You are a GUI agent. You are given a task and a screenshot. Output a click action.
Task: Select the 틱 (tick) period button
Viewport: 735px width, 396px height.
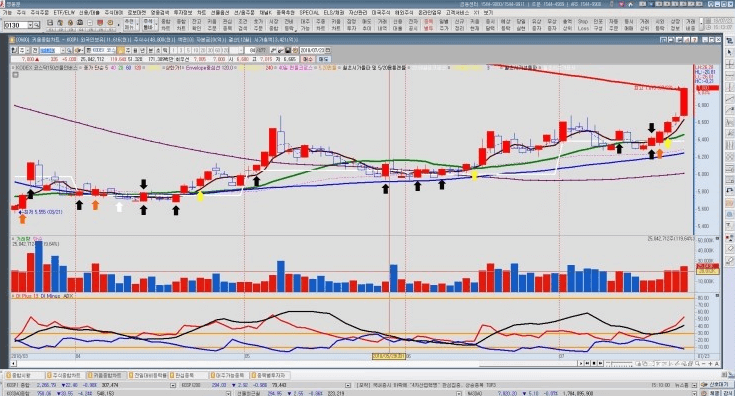pos(165,50)
